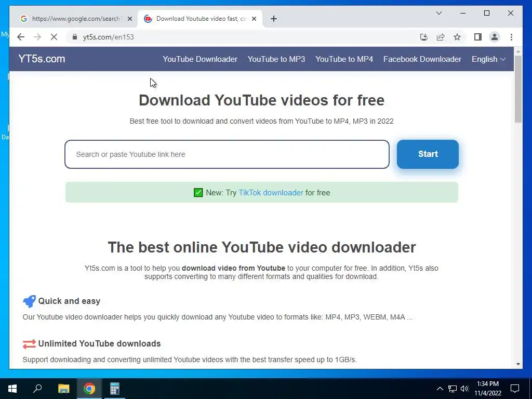Click the scrollbar up arrow
The width and height of the screenshot is (532, 399).
tap(518, 51)
